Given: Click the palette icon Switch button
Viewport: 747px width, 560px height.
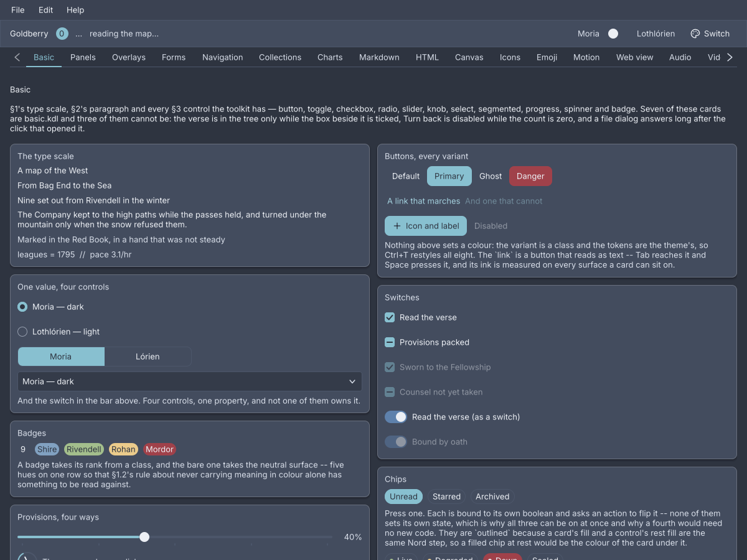Looking at the screenshot, I should 710,34.
